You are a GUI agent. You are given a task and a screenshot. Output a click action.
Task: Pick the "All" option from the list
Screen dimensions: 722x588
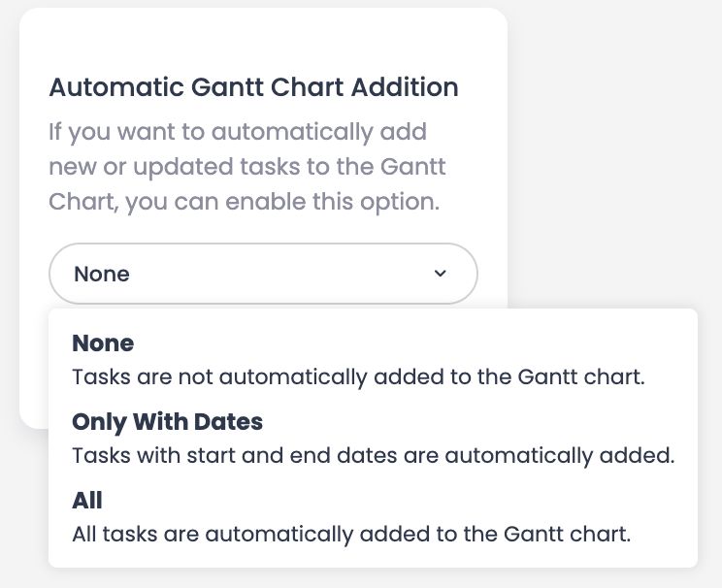(87, 501)
